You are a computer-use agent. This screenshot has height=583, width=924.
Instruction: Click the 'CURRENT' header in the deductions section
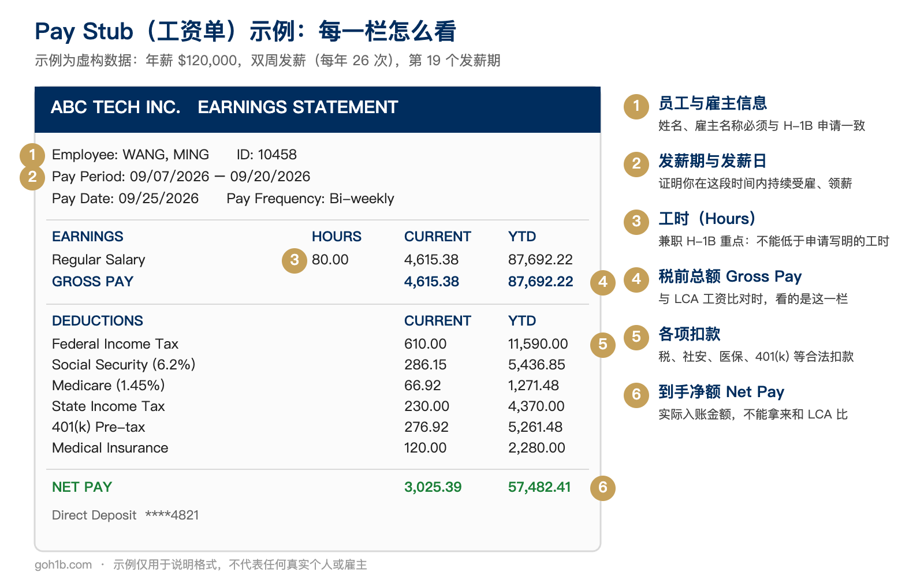tap(438, 321)
